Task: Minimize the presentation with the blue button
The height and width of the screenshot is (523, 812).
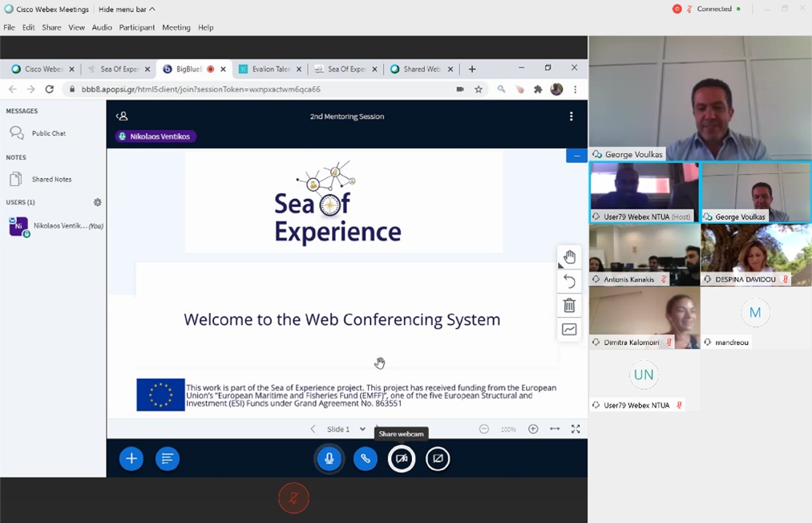Action: (x=577, y=156)
